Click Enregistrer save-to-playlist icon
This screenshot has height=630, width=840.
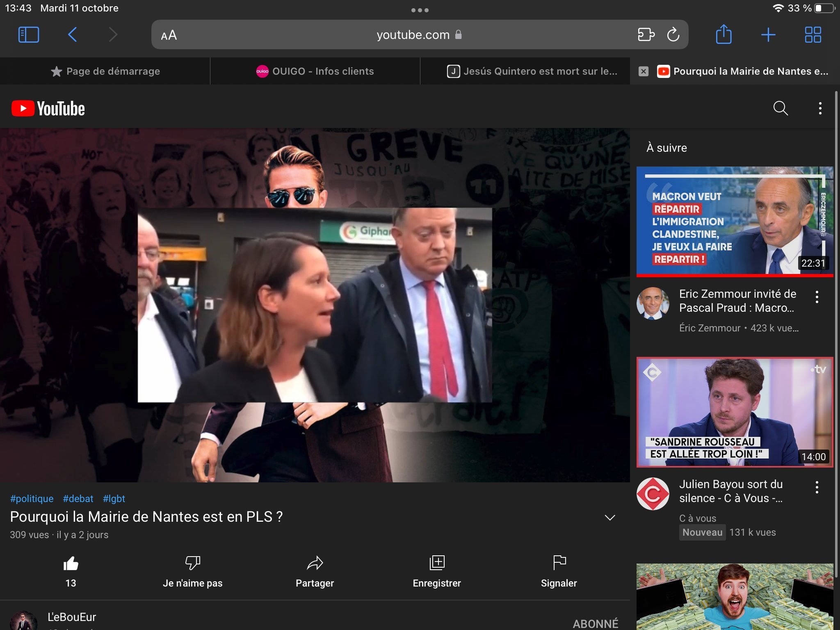point(437,563)
